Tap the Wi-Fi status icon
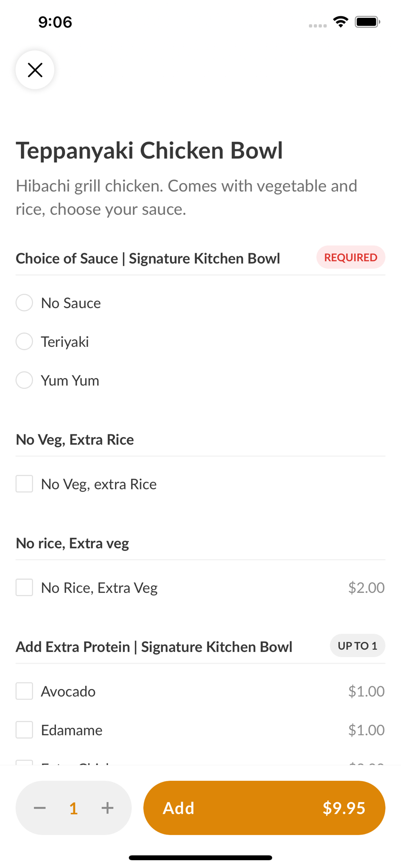This screenshot has height=868, width=401. [341, 22]
